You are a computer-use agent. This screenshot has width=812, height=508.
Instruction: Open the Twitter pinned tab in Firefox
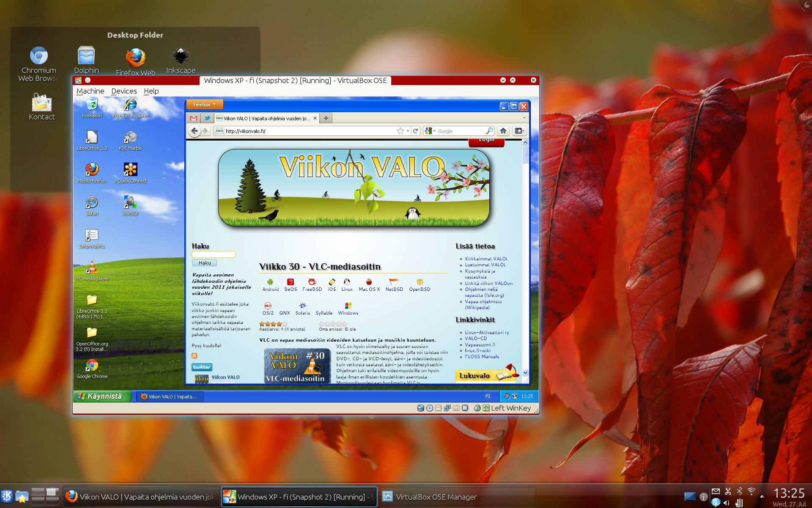207,118
